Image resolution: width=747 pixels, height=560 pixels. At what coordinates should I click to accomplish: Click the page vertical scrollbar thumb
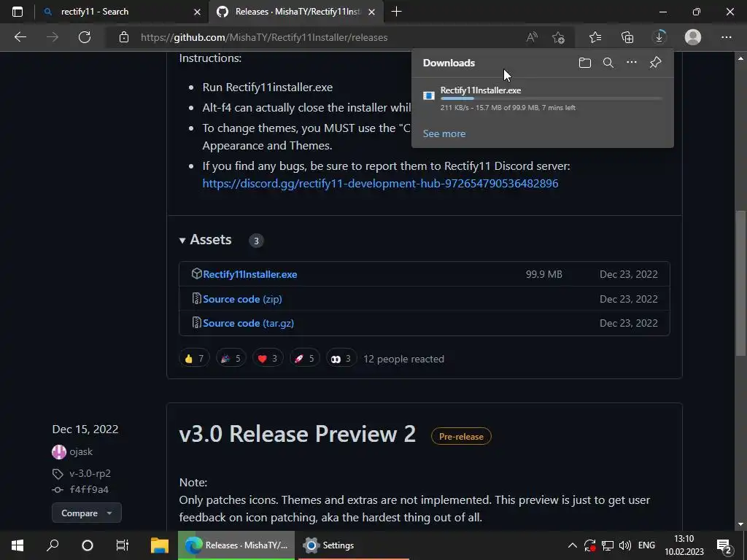[740, 283]
